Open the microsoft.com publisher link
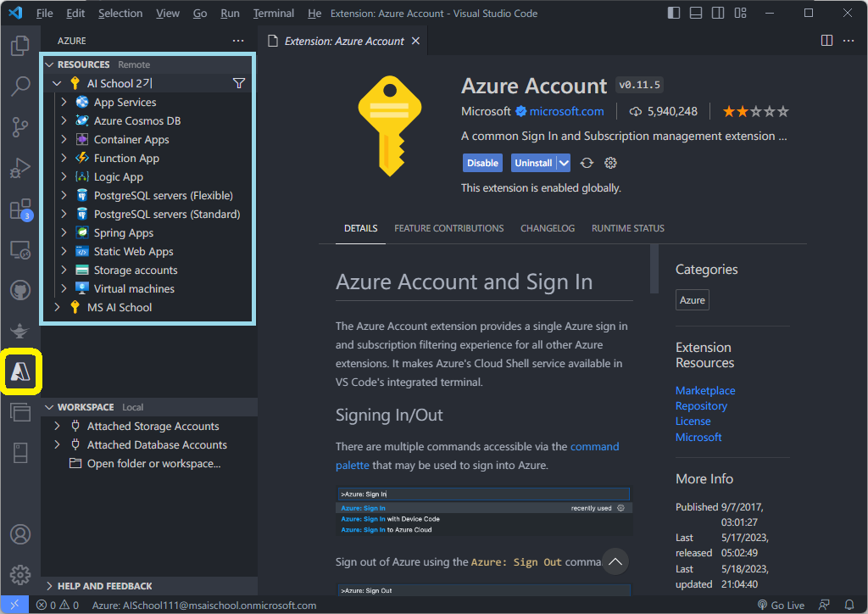Image resolution: width=868 pixels, height=614 pixels. 566,111
